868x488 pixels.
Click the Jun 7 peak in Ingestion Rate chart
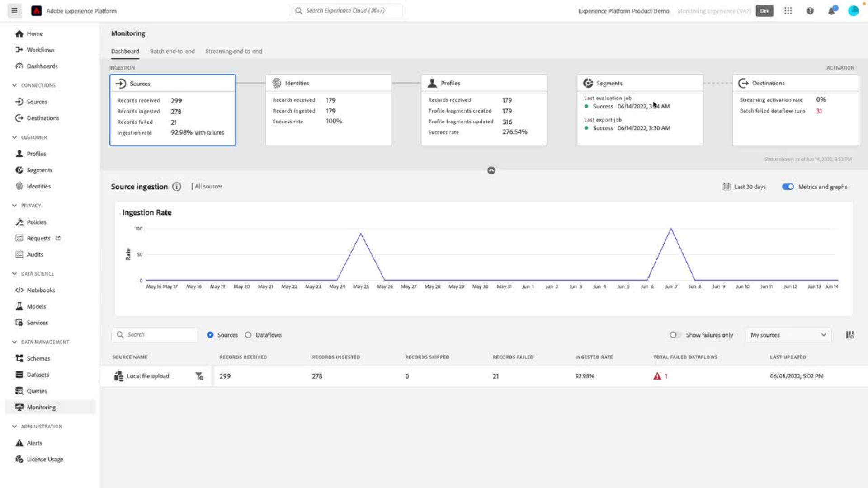click(671, 229)
